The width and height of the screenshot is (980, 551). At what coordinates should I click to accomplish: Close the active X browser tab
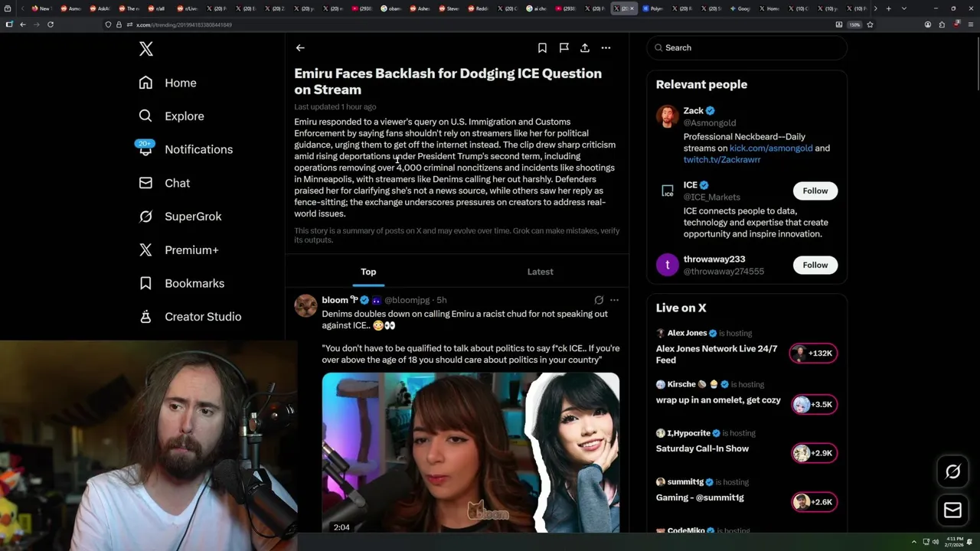coord(632,8)
